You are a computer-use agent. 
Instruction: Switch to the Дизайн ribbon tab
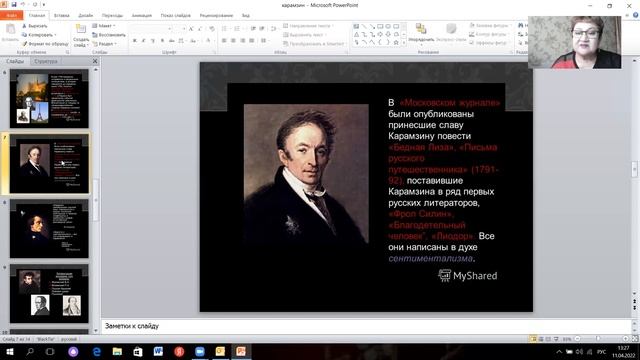click(x=85, y=15)
